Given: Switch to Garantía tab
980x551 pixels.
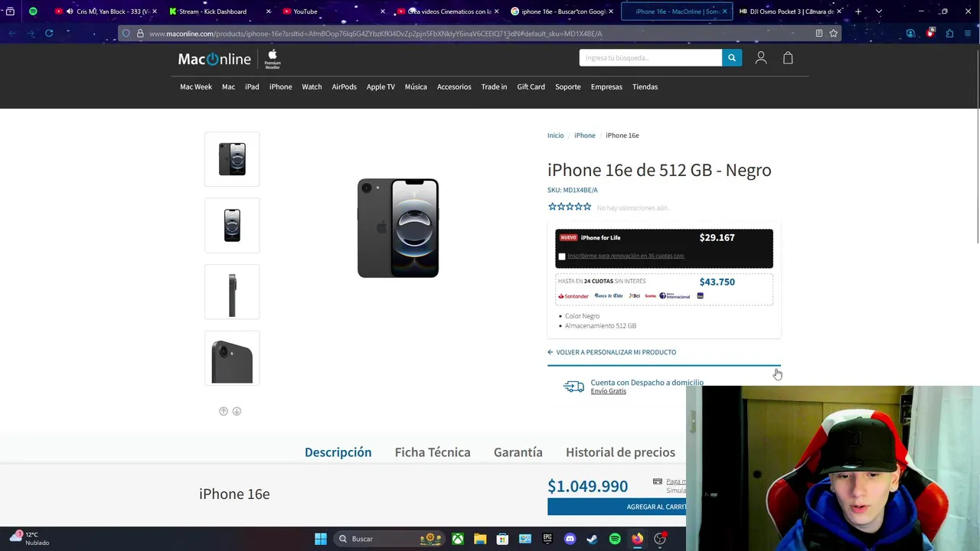Looking at the screenshot, I should pyautogui.click(x=518, y=452).
